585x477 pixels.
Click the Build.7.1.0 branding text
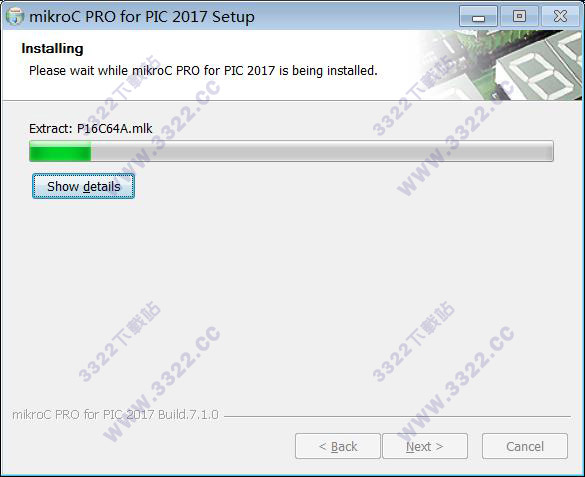click(x=188, y=415)
